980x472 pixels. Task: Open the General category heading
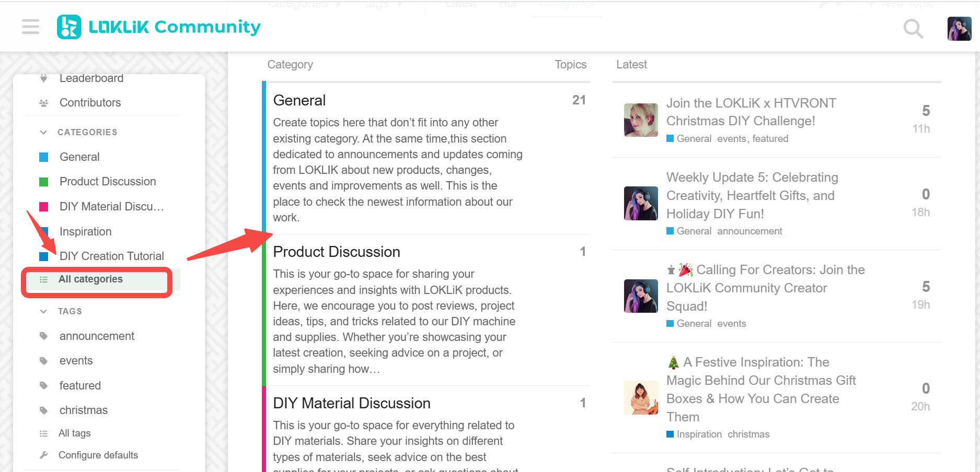tap(299, 100)
